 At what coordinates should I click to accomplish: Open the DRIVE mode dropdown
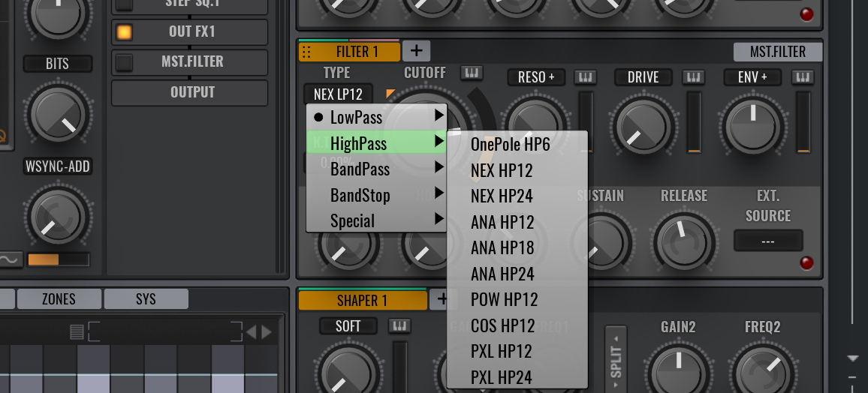point(643,77)
